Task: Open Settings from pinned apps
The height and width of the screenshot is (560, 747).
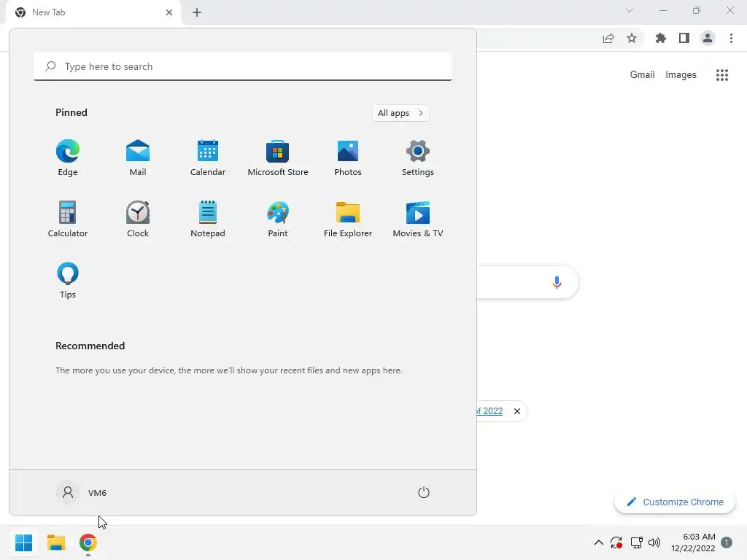Action: click(x=418, y=157)
